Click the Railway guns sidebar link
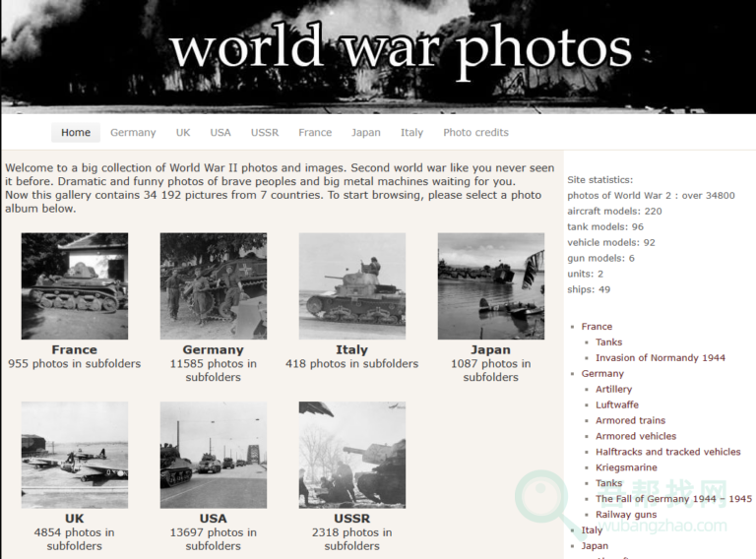This screenshot has width=756, height=559. click(x=626, y=515)
